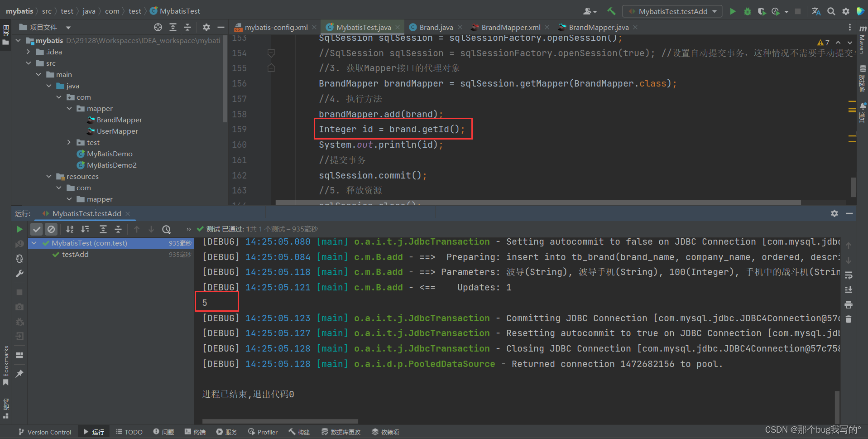
Task: Open the translation plugin icon in the toolbar
Action: [816, 11]
